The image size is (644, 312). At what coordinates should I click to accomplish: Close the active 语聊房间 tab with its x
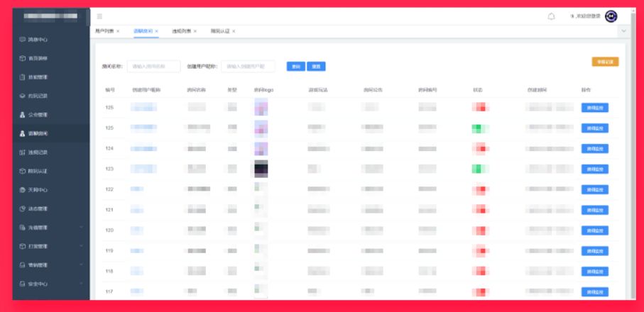(156, 31)
